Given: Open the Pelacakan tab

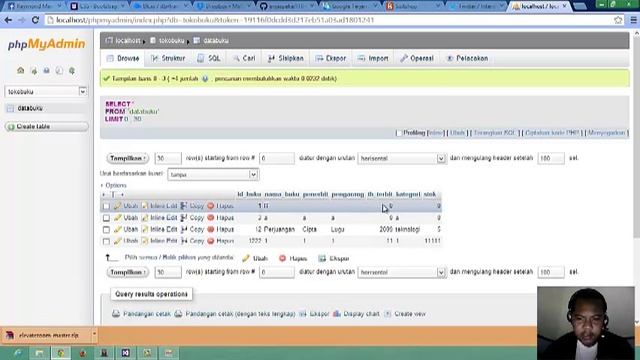Looking at the screenshot, I should coord(467,58).
